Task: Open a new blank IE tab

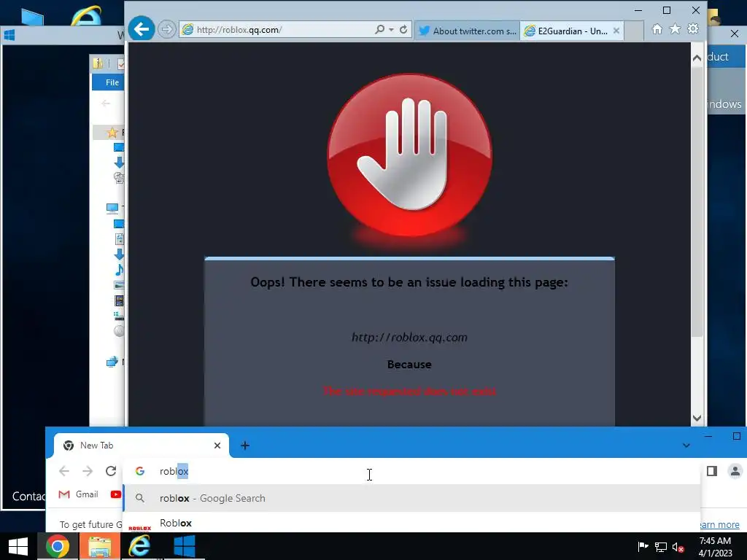Action: click(x=634, y=31)
